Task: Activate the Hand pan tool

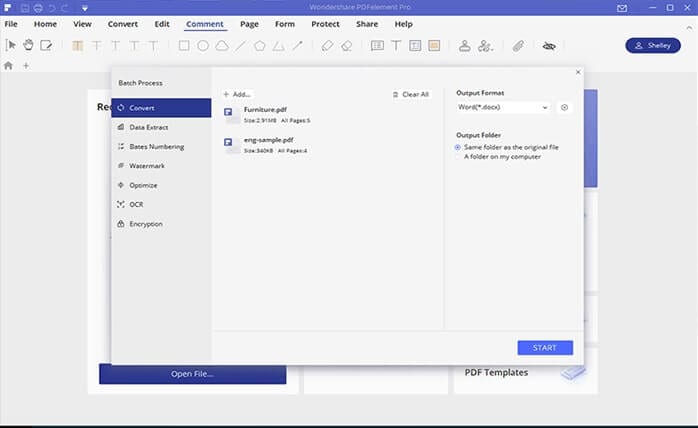Action: (28, 45)
